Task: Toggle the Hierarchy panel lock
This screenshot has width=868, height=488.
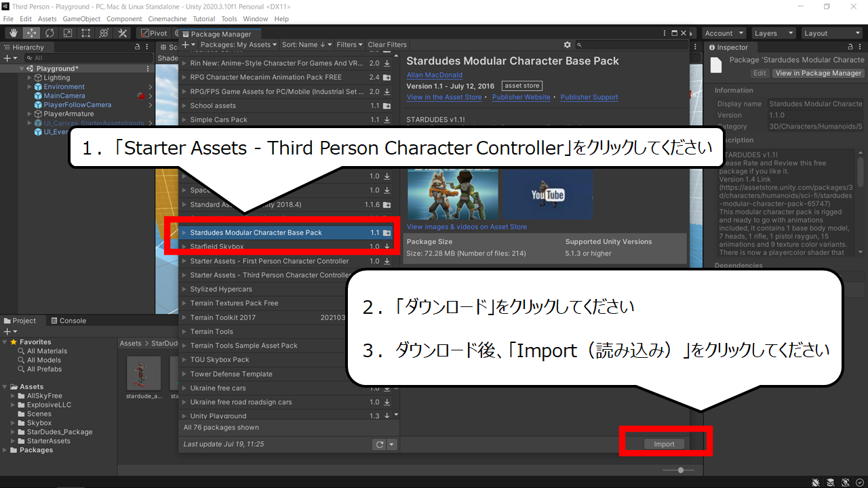Action: click(138, 47)
